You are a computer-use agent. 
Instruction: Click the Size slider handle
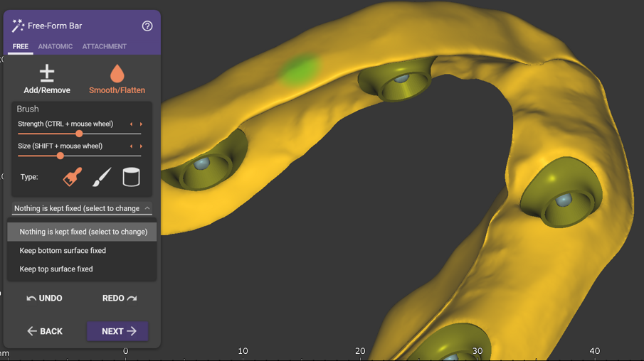click(x=60, y=156)
